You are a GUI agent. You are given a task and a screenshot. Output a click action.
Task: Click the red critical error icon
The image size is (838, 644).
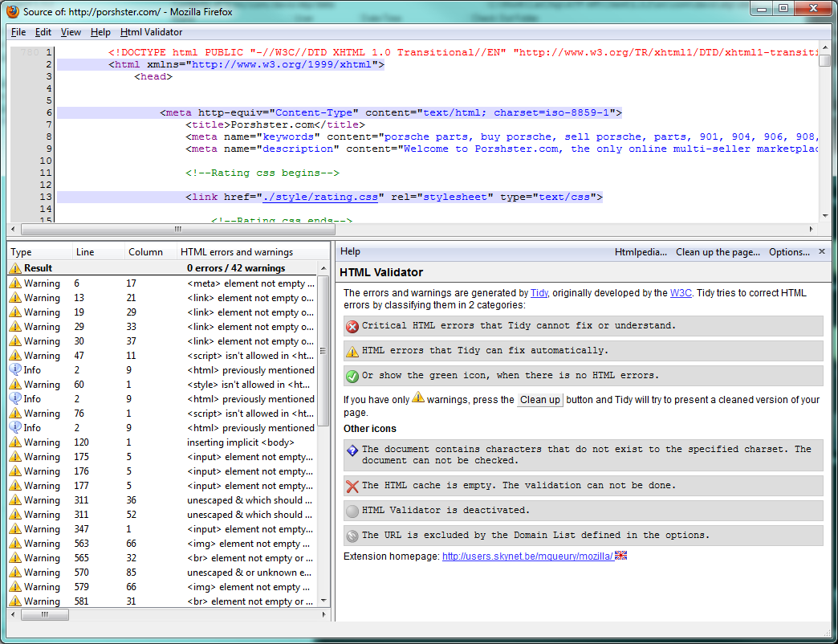click(x=352, y=326)
